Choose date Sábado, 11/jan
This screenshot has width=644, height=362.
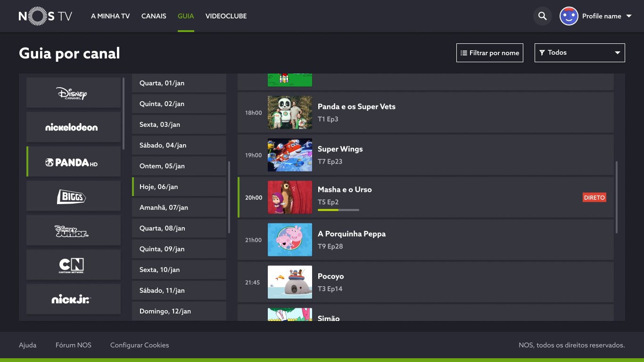pos(179,290)
